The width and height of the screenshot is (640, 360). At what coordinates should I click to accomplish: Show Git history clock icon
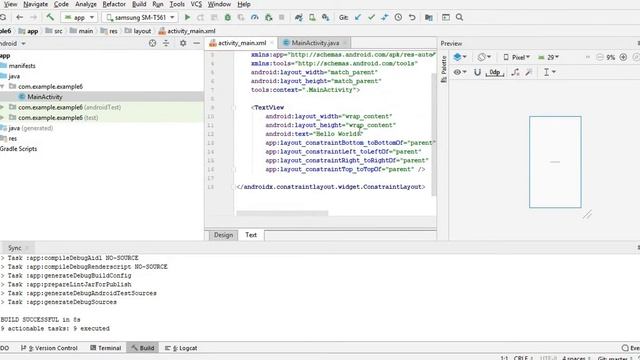coord(398,17)
